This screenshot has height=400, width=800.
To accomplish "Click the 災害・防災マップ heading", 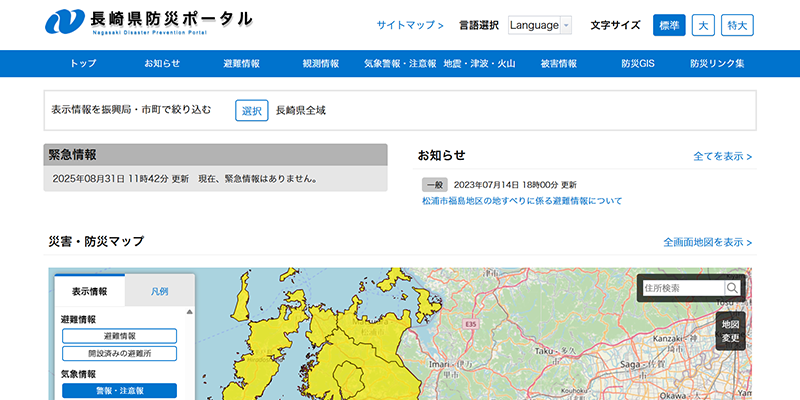I will (x=96, y=241).
